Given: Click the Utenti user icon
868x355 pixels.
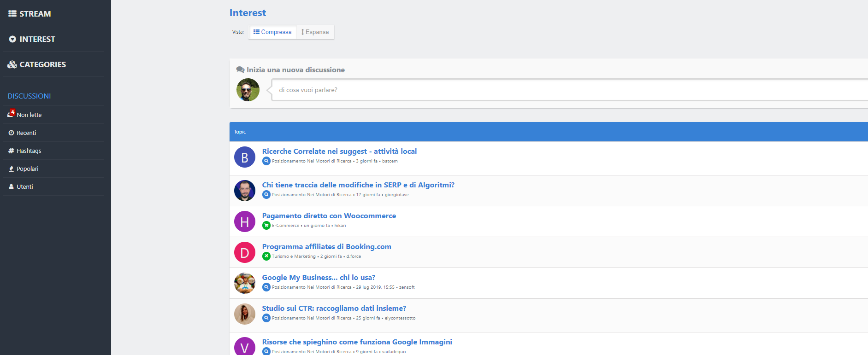Looking at the screenshot, I should pos(11,186).
